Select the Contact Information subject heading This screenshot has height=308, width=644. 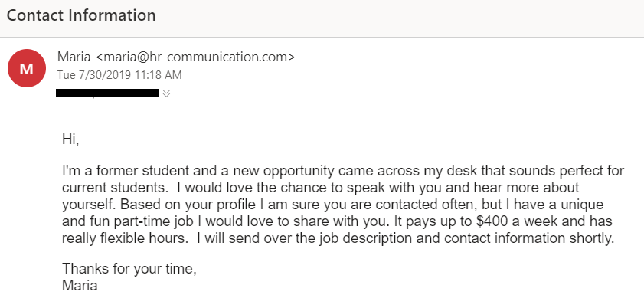(x=81, y=15)
